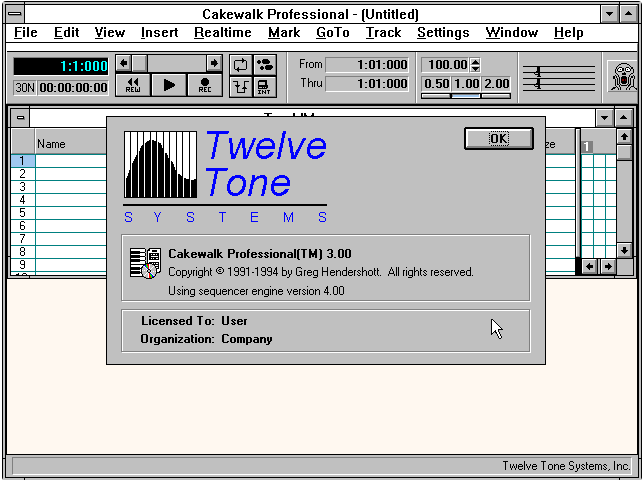643x480 pixels.
Task: Maximize the main Cakewalk window
Action: [628, 14]
